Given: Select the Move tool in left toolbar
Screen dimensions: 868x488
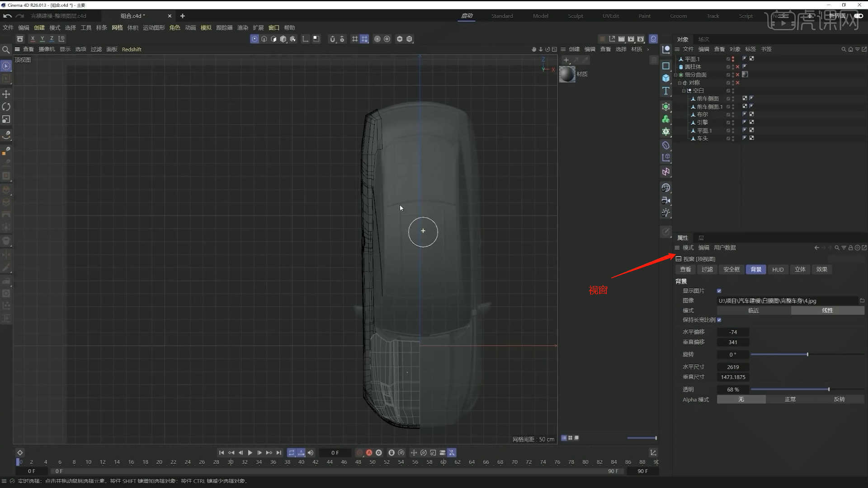Looking at the screenshot, I should coord(6,94).
